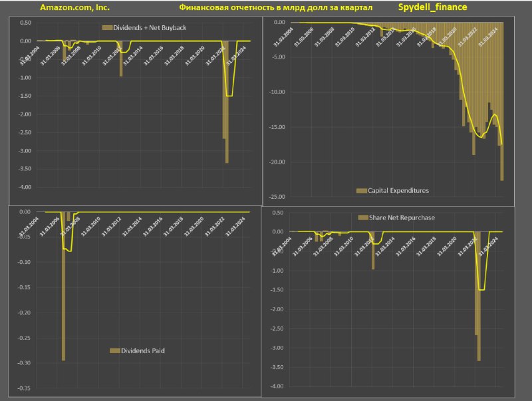The height and width of the screenshot is (401, 532).
Task: Select '-10.00' on the Capital Expenditures axis
Action: [277, 92]
